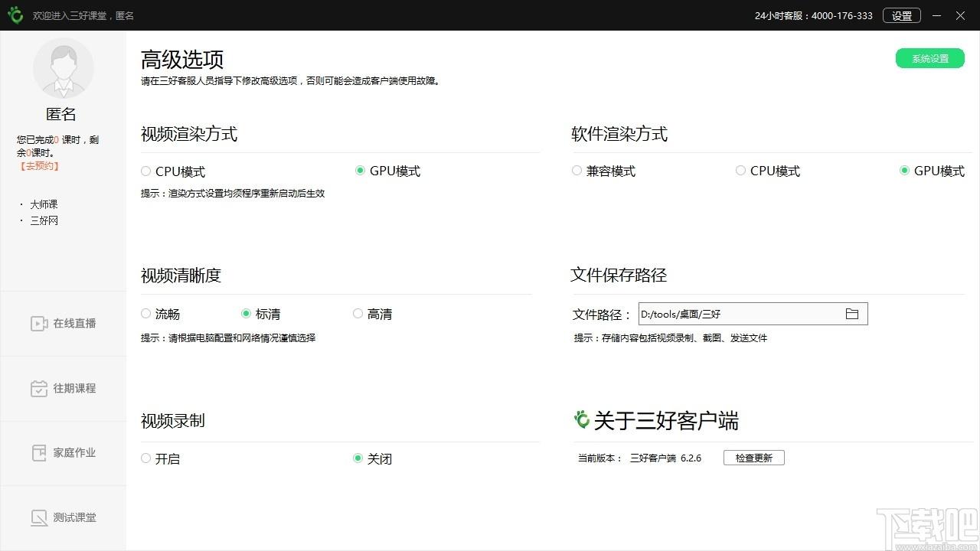Click the 匿名 username text
The height and width of the screenshot is (551, 980).
61,114
